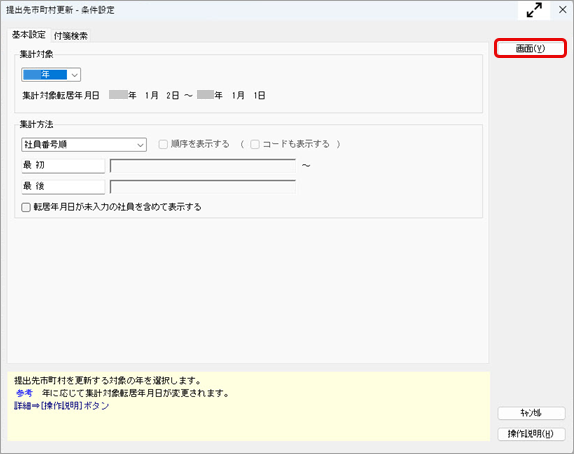
Task: Click the 詳細⇒[操作説明]ボタン text
Action: pyautogui.click(x=62, y=406)
